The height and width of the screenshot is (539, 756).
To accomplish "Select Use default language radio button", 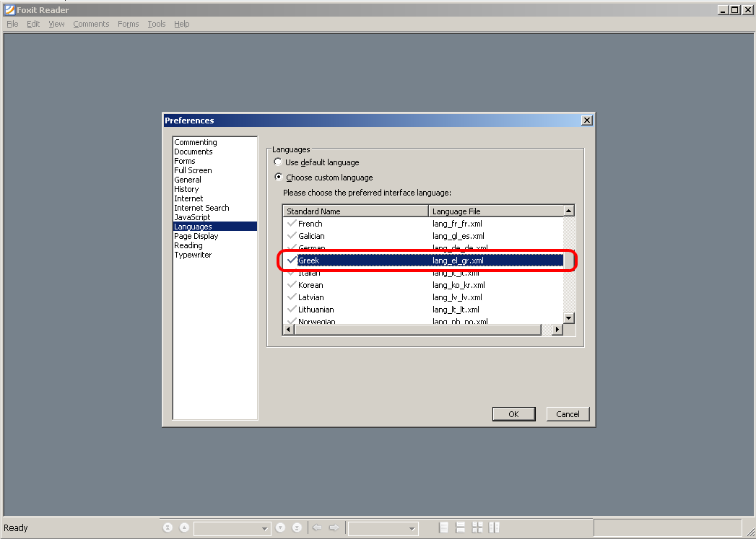I will click(278, 162).
